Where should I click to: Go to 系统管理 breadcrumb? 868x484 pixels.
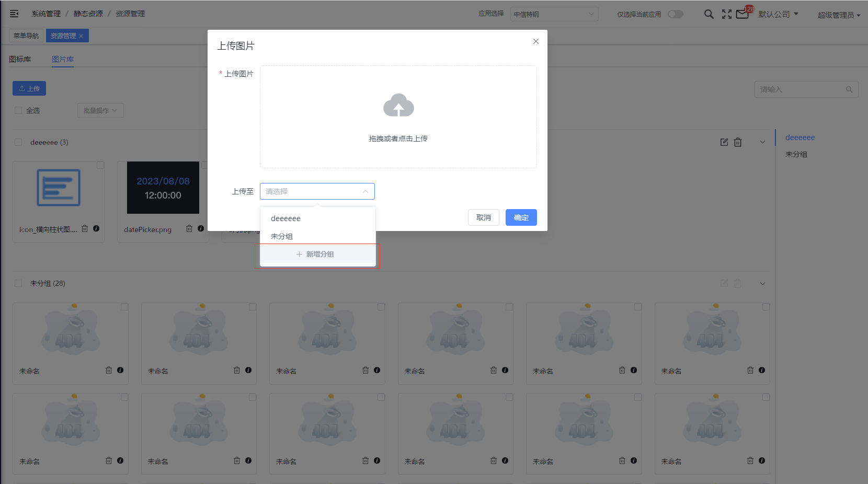click(46, 14)
